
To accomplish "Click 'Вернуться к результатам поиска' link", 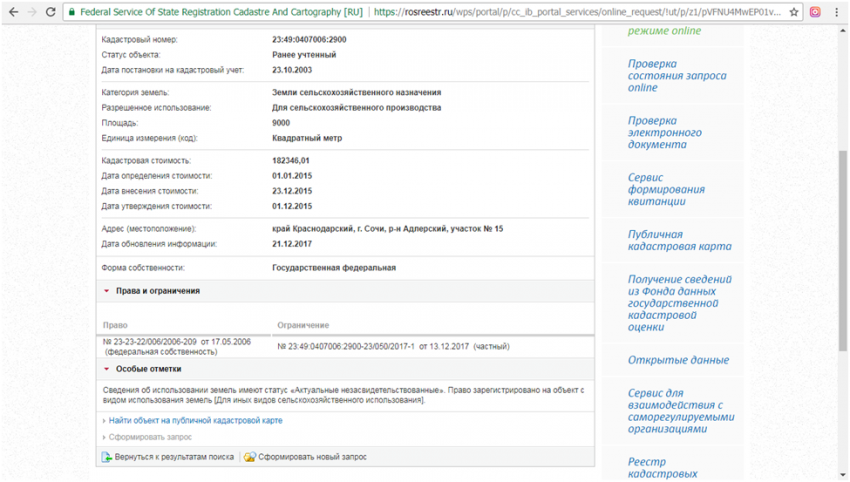I will (174, 457).
